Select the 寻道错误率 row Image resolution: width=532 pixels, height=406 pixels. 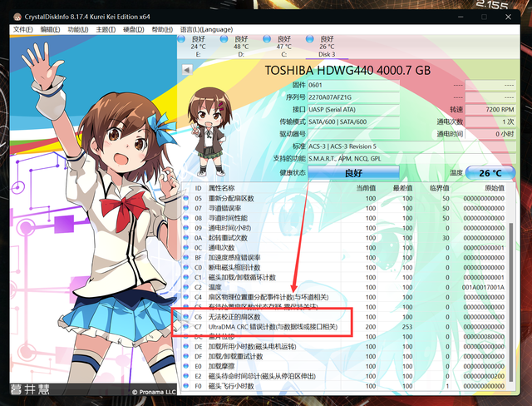pyautogui.click(x=344, y=208)
